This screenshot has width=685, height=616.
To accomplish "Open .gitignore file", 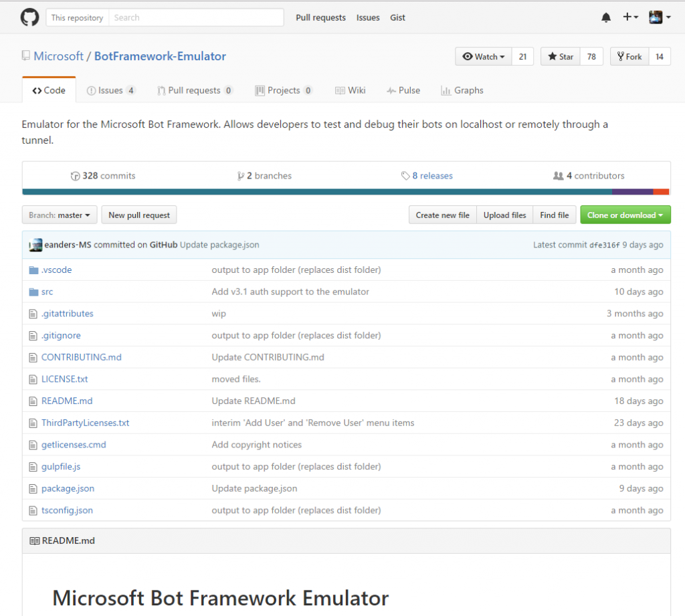I will click(61, 336).
